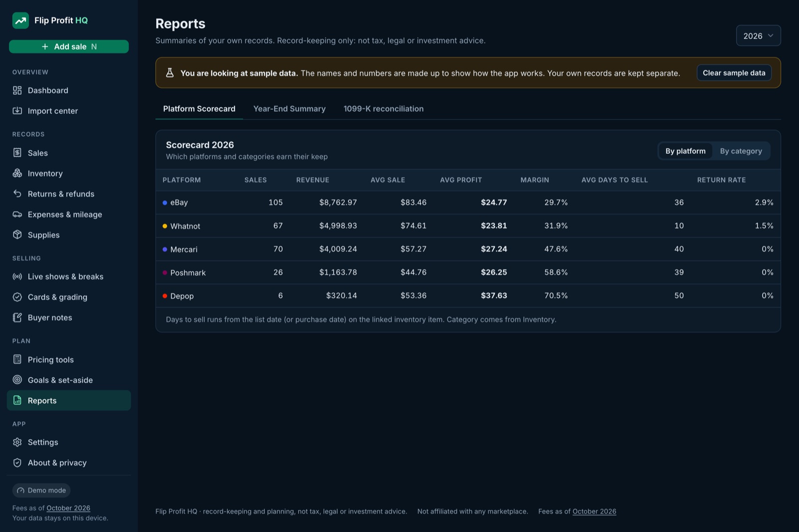Click the Flip Profit HQ logo icon
Image resolution: width=799 pixels, height=532 pixels.
point(20,20)
